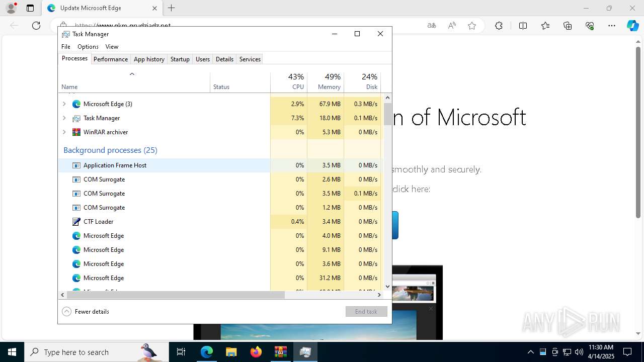Open Edge Extensions puzzle icon
The image size is (644, 362).
(499, 26)
